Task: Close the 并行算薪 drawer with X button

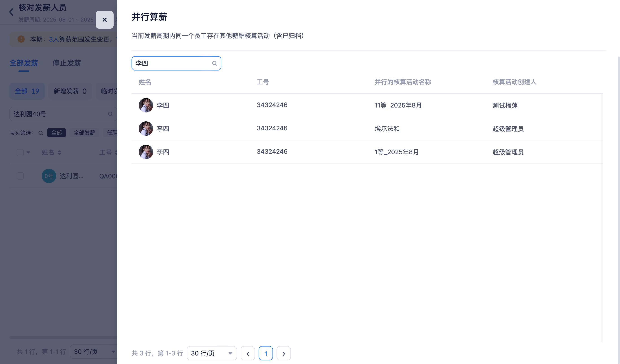Action: coord(104,20)
